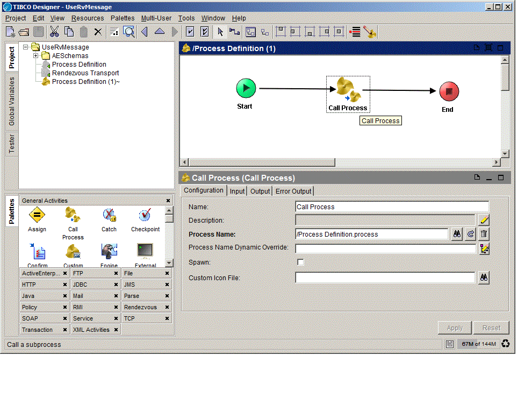Screen dimensions: 532x398
Task: Choose the Checkpoint activity in General Activities
Action: tap(145, 217)
